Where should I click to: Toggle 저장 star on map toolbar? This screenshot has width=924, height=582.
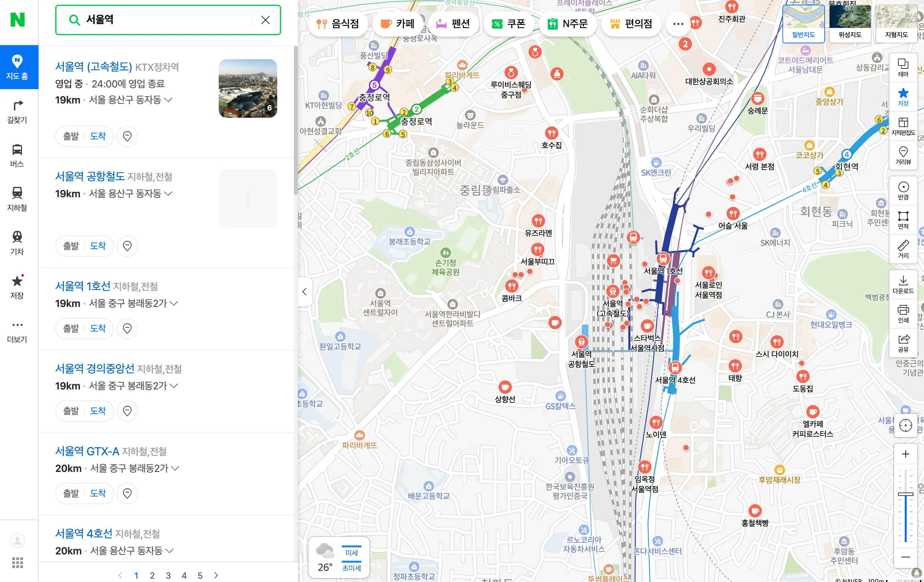pyautogui.click(x=903, y=97)
